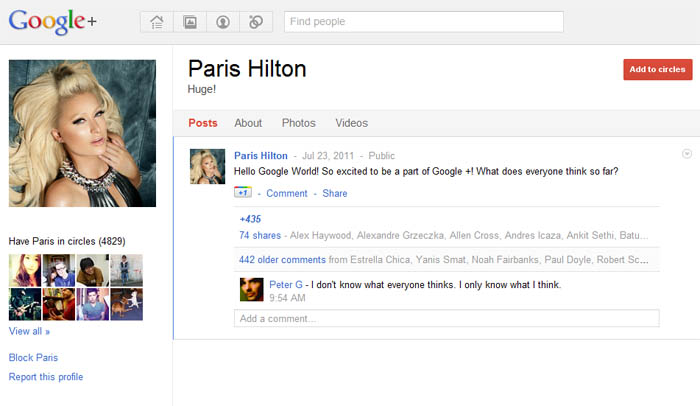
Task: Click the +1 button on post
Action: [x=243, y=193]
